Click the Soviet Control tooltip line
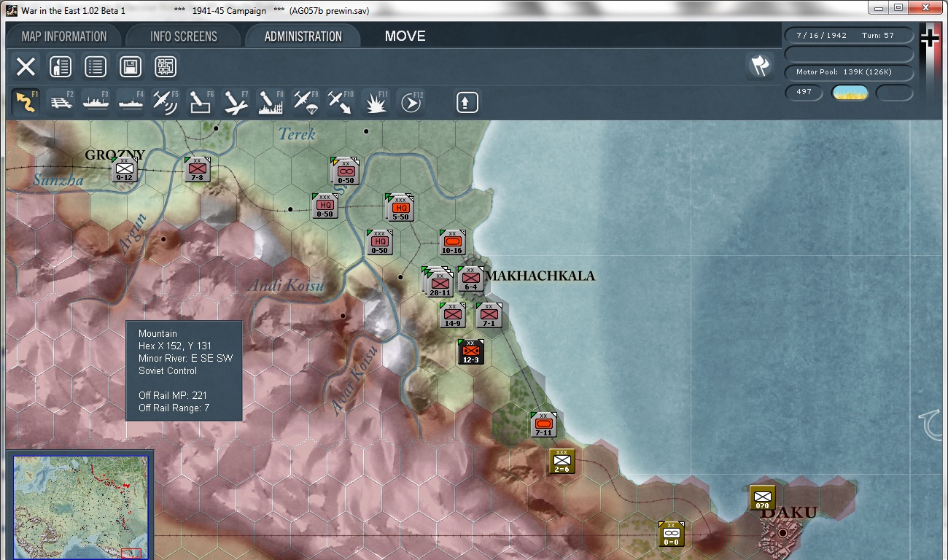The width and height of the screenshot is (948, 560). click(x=168, y=370)
